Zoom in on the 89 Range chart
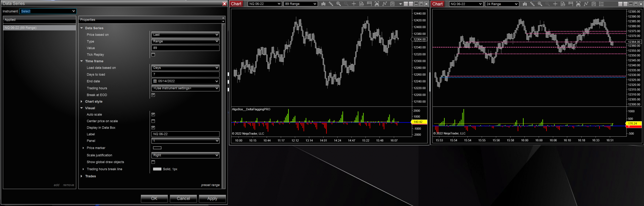This screenshot has width=644, height=206. (x=338, y=4)
